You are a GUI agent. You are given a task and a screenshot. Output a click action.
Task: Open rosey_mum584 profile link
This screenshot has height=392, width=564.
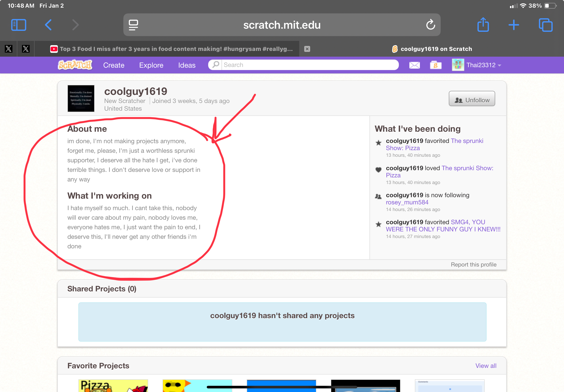coord(407,202)
